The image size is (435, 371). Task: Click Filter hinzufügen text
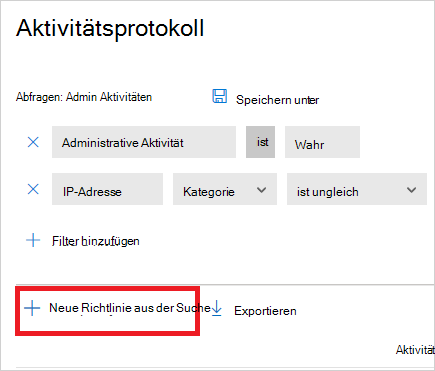tap(96, 241)
